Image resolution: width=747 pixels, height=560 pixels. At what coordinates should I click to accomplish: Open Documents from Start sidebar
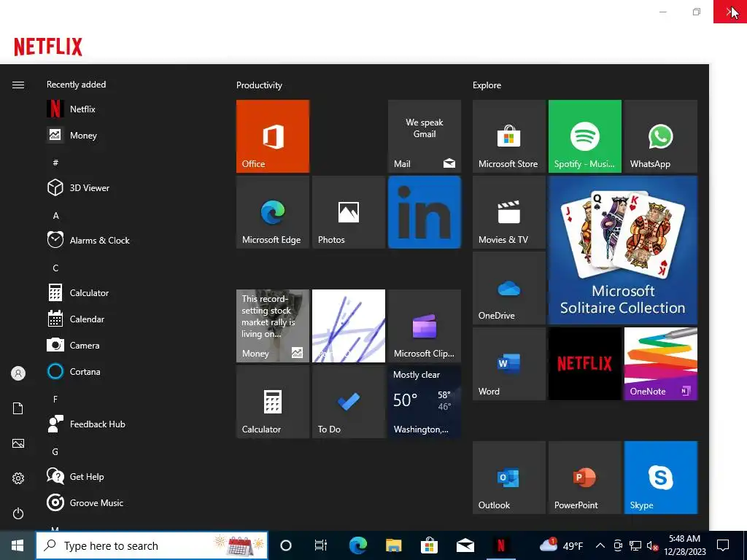point(18,408)
